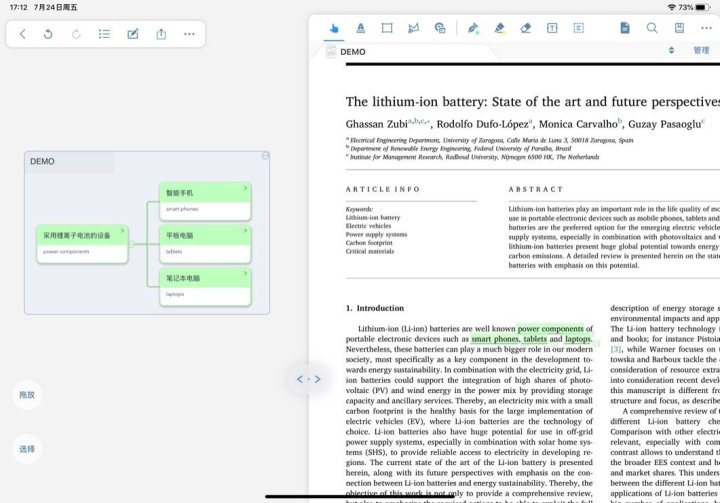
Task: Collapse the DEMO mind map group
Action: (265, 156)
